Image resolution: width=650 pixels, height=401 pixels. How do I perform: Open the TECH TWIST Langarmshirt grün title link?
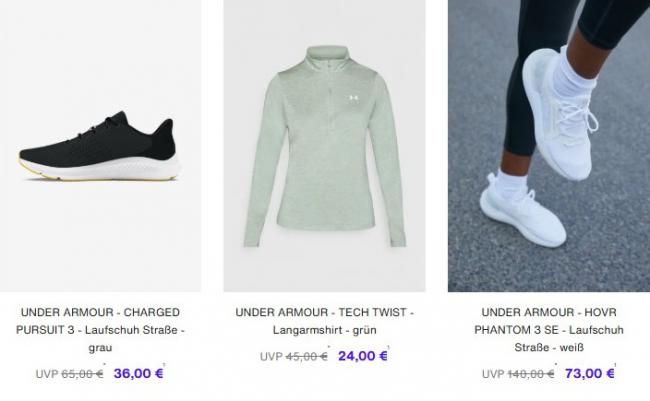pyautogui.click(x=325, y=321)
